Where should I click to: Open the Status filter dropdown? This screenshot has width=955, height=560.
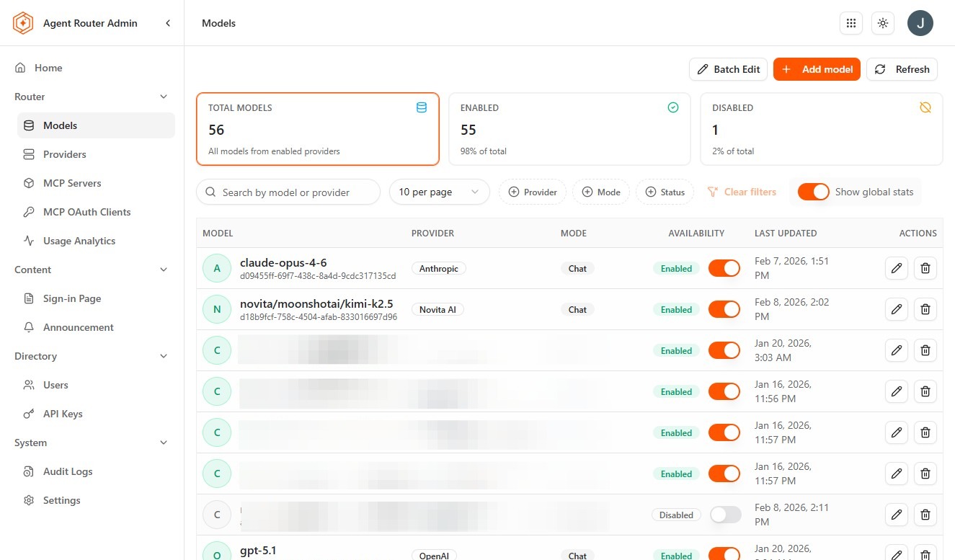point(665,192)
